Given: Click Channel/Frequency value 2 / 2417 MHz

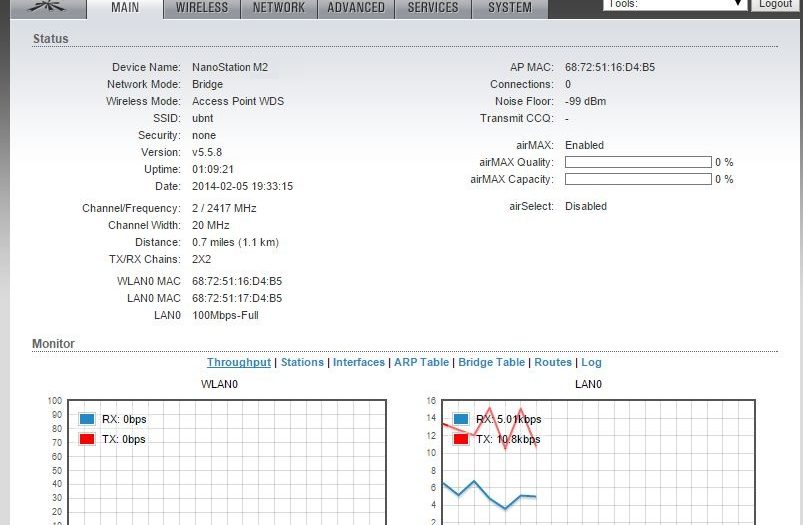Looking at the screenshot, I should point(224,208).
